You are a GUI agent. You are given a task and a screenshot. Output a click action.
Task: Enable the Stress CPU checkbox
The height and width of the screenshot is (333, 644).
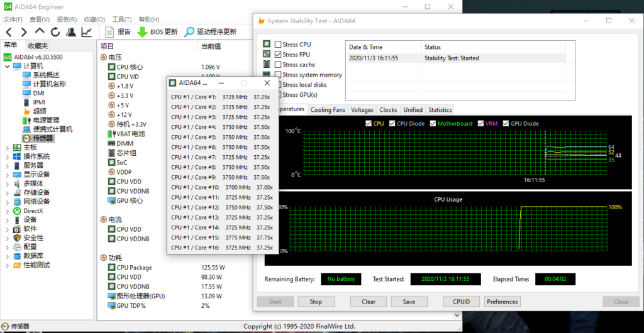point(278,44)
